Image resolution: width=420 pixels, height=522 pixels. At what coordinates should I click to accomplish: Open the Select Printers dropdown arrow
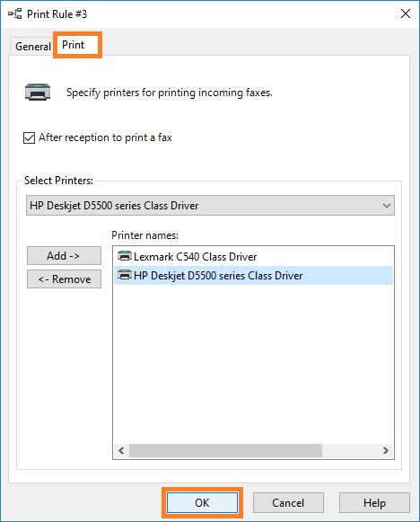tap(387, 206)
